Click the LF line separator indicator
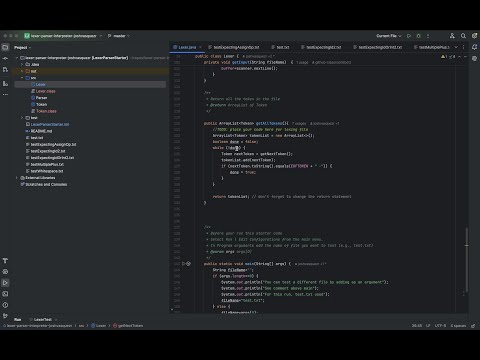This screenshot has width=480, height=360. click(428, 326)
